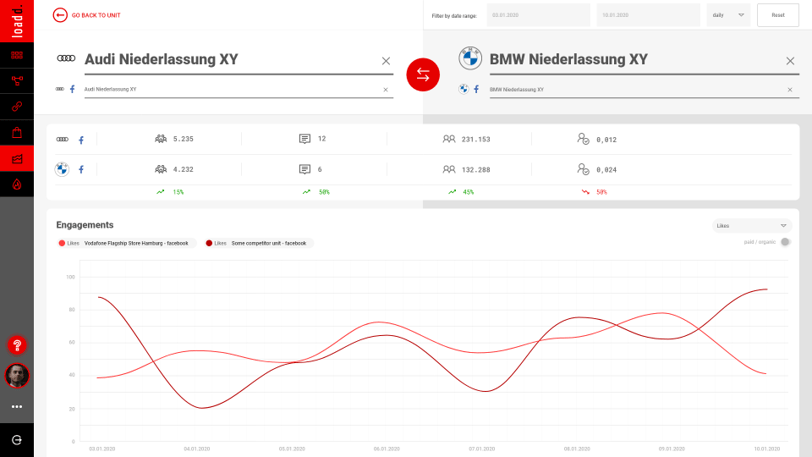Click the Go Back To Unit arrow icon
812x457 pixels.
click(x=60, y=15)
